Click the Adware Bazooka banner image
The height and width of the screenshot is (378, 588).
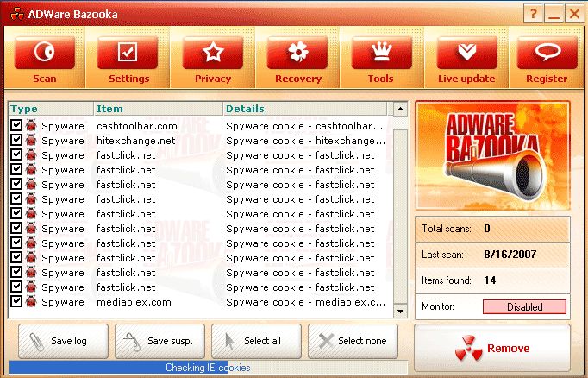click(492, 155)
